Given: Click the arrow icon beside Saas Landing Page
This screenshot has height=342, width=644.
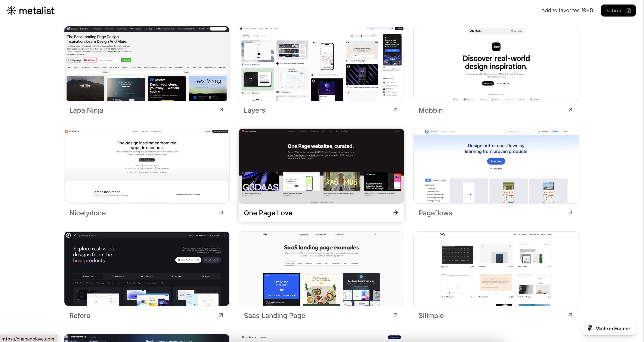Looking at the screenshot, I should tap(395, 315).
